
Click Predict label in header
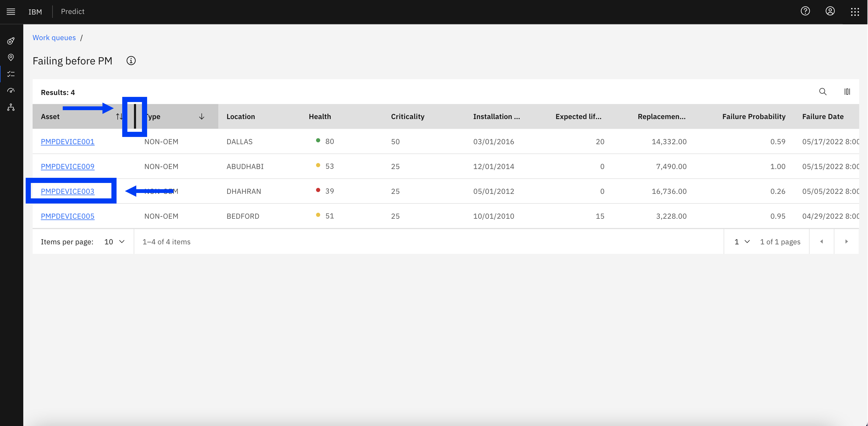coord(72,11)
